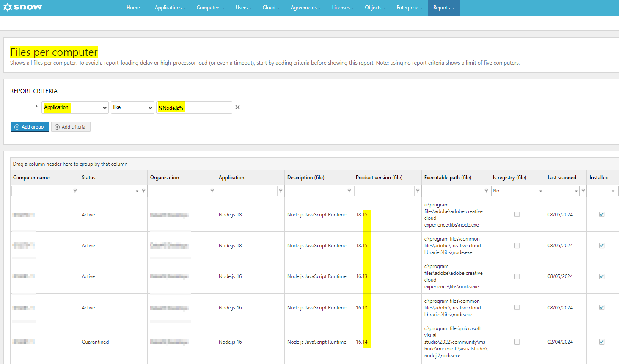Open the 'like' operator dropdown
The width and height of the screenshot is (619, 364).
[x=132, y=107]
